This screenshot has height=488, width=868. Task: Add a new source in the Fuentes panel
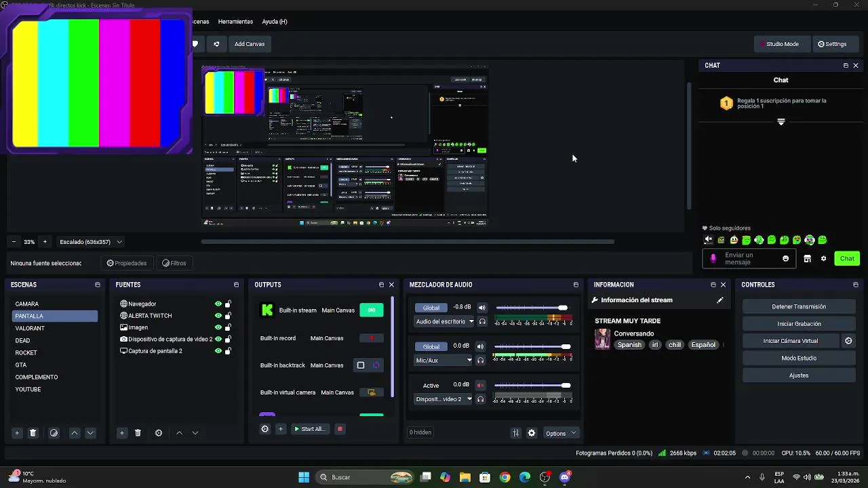(x=122, y=433)
